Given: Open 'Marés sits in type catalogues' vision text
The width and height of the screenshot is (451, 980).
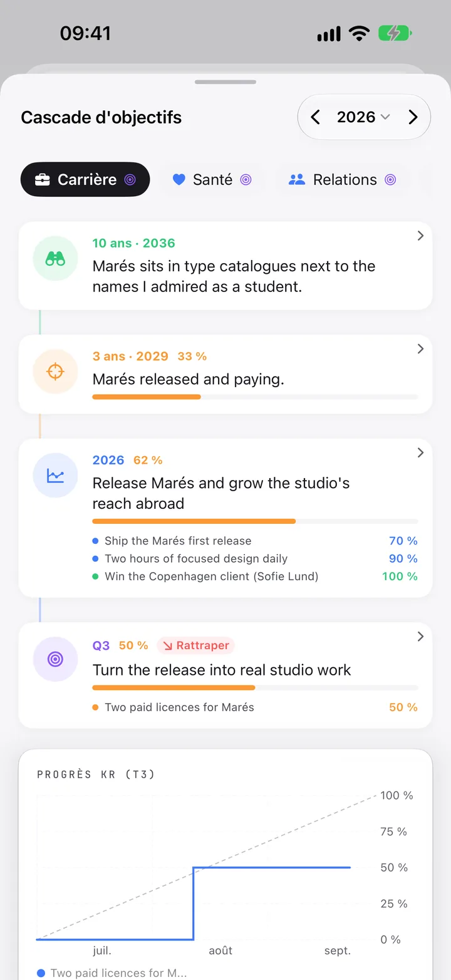Looking at the screenshot, I should (x=234, y=276).
